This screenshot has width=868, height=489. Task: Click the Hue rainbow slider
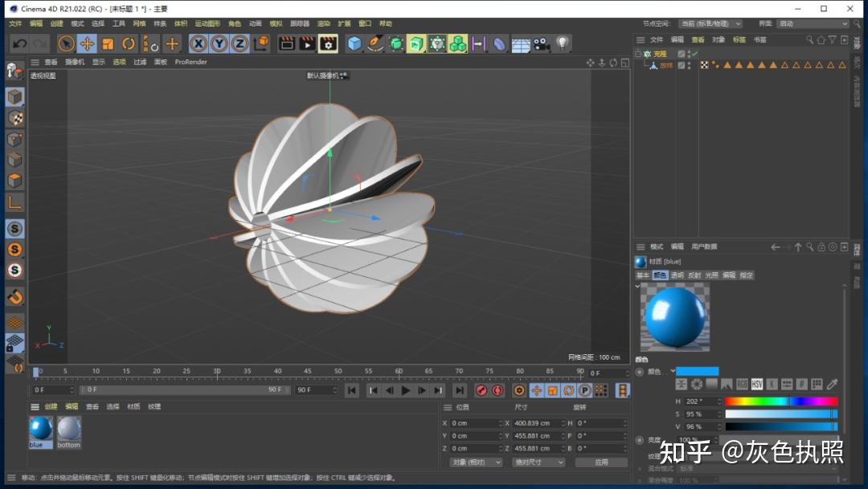[781, 401]
